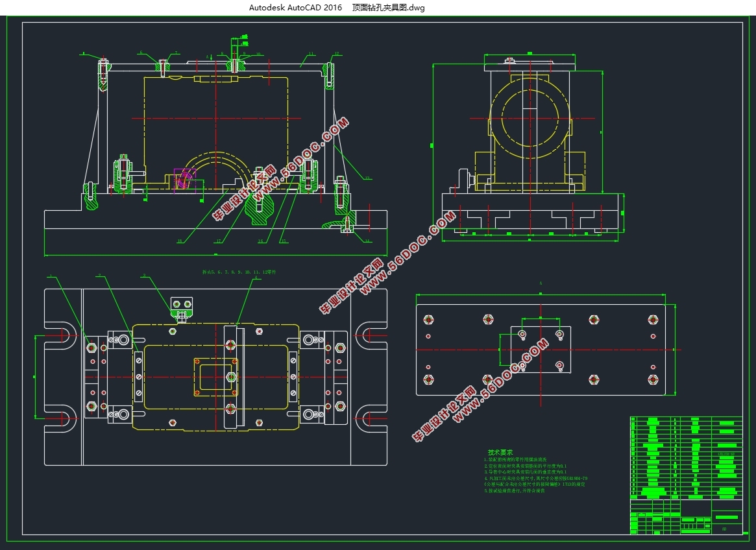Select balloon number 12 at top of front view
This screenshot has width=756, height=550.
pyautogui.click(x=337, y=53)
